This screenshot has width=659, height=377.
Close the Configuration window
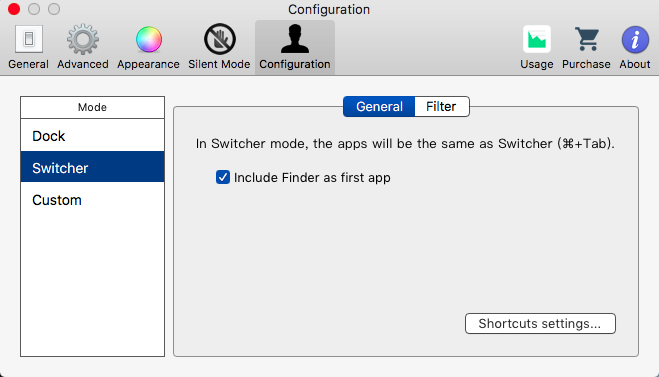pyautogui.click(x=14, y=9)
